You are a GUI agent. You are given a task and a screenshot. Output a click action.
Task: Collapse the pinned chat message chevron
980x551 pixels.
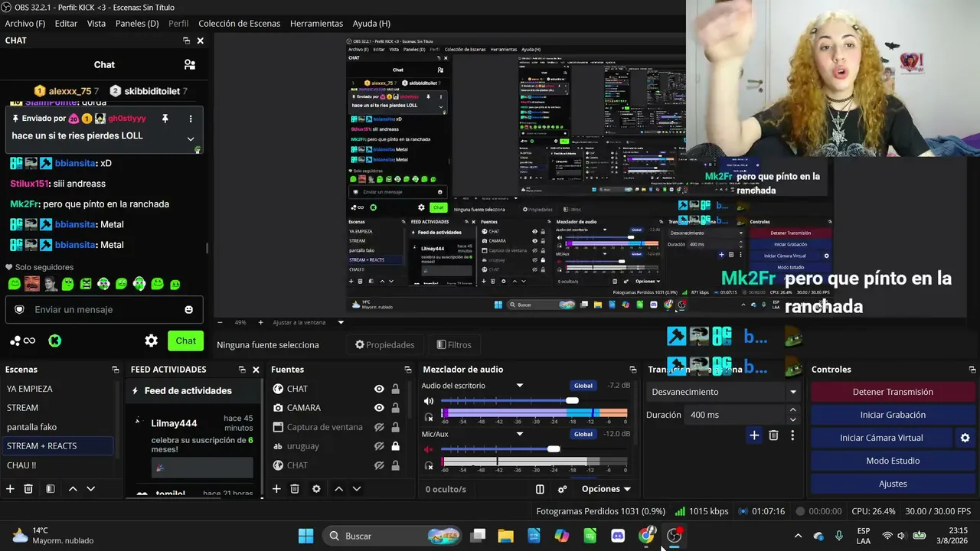[x=191, y=139]
